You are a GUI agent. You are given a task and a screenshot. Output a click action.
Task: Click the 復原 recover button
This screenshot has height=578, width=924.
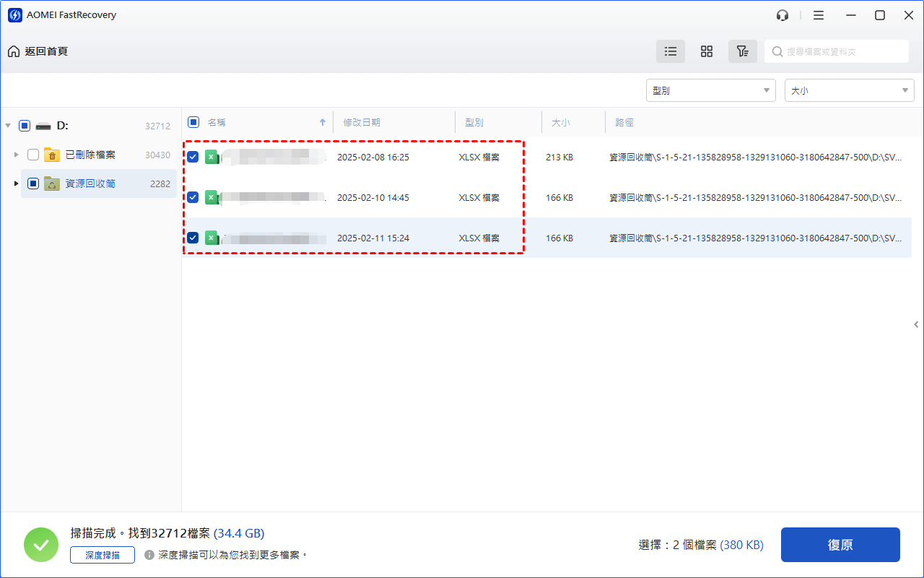(840, 545)
